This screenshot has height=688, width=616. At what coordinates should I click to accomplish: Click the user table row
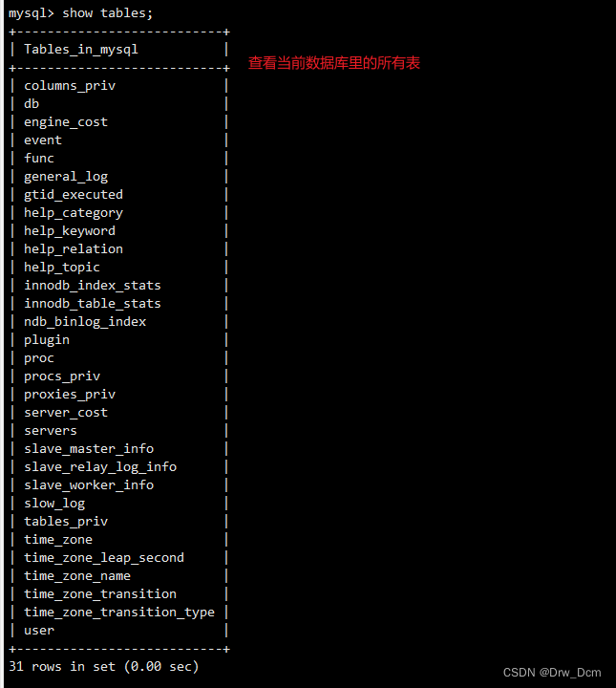point(39,630)
